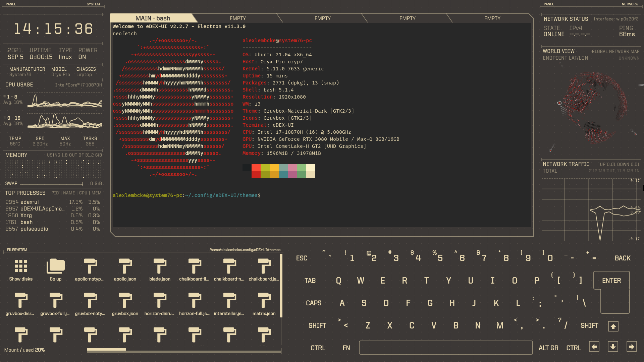The height and width of the screenshot is (362, 644).
Task: Click the filesystem path /home/alexlembcke/.config/eDEX-UI/themes
Action: pyautogui.click(x=245, y=250)
